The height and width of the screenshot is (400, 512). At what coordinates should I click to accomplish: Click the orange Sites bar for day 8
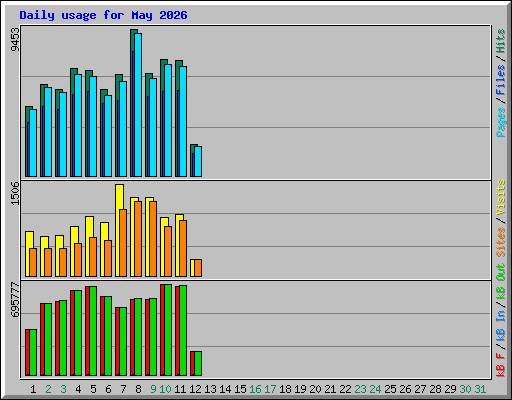[138, 239]
